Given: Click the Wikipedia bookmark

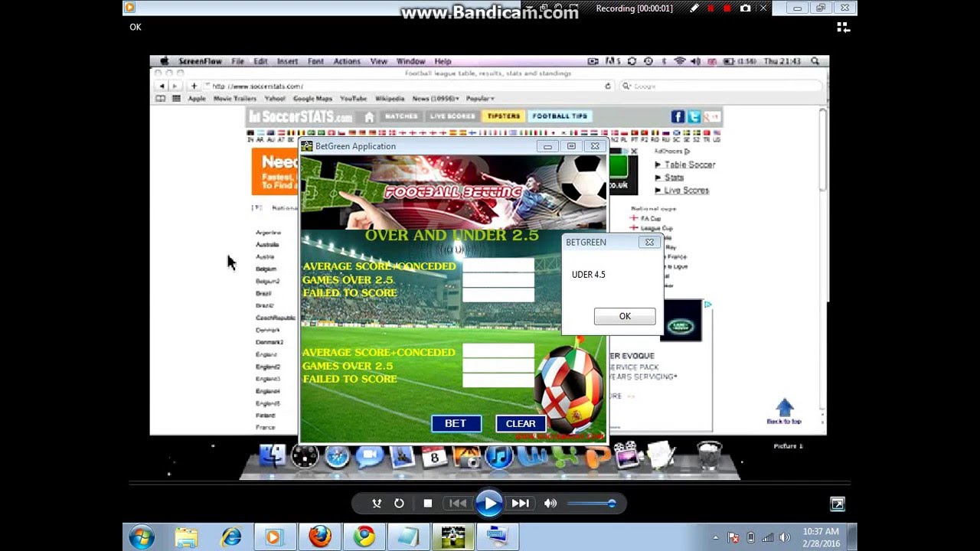Looking at the screenshot, I should click(390, 99).
